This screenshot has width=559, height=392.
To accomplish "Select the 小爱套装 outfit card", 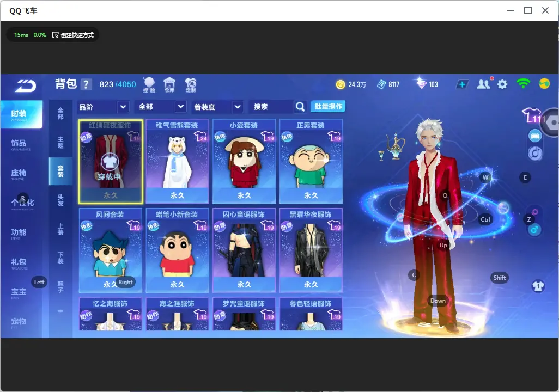I will tap(244, 162).
